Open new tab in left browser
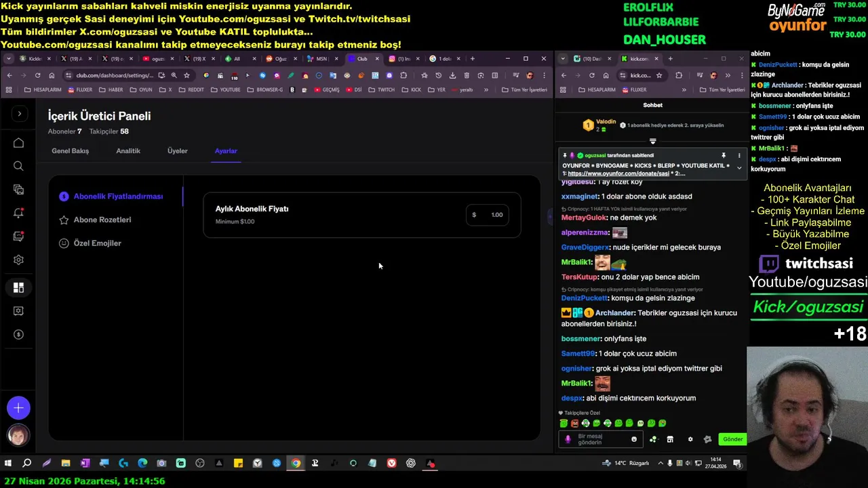Viewport: 868px width, 488px height. [x=472, y=59]
